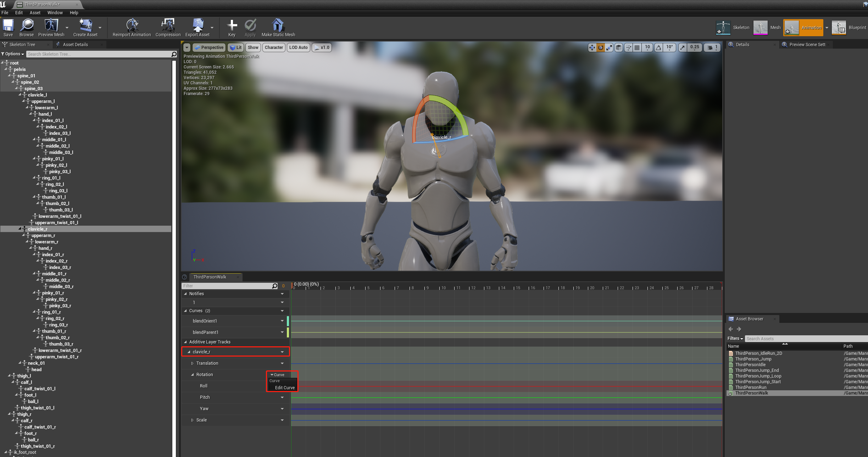This screenshot has height=457, width=868.
Task: Open the Compression settings icon
Action: tap(168, 26)
